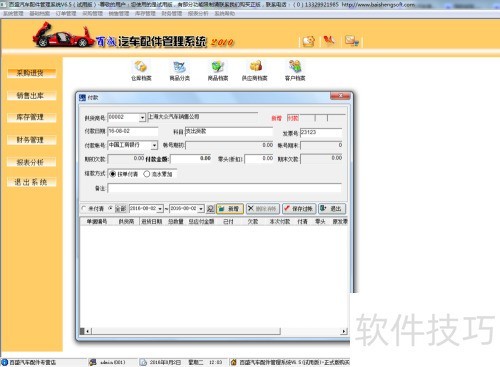The height and width of the screenshot is (367, 500).
Task: Open the 系统管理 menu
Action: pyautogui.click(x=13, y=13)
